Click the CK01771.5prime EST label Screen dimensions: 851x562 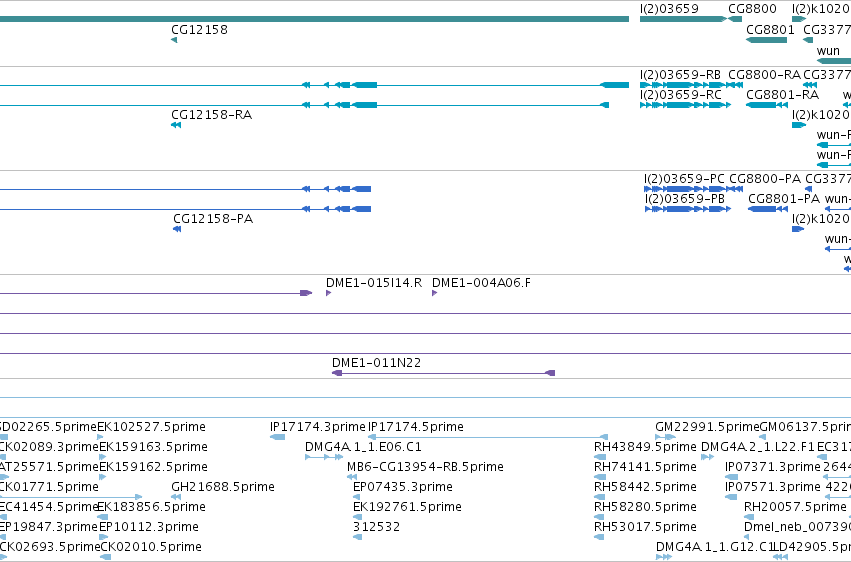click(49, 487)
